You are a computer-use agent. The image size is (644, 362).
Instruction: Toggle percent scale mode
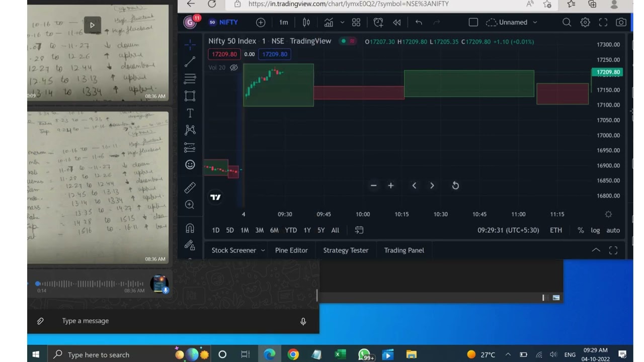[x=581, y=230]
